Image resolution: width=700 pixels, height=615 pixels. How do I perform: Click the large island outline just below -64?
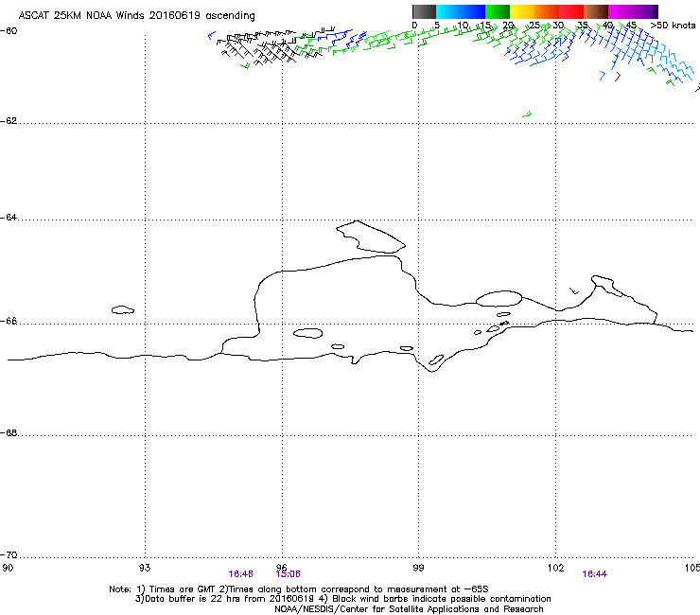[371, 237]
